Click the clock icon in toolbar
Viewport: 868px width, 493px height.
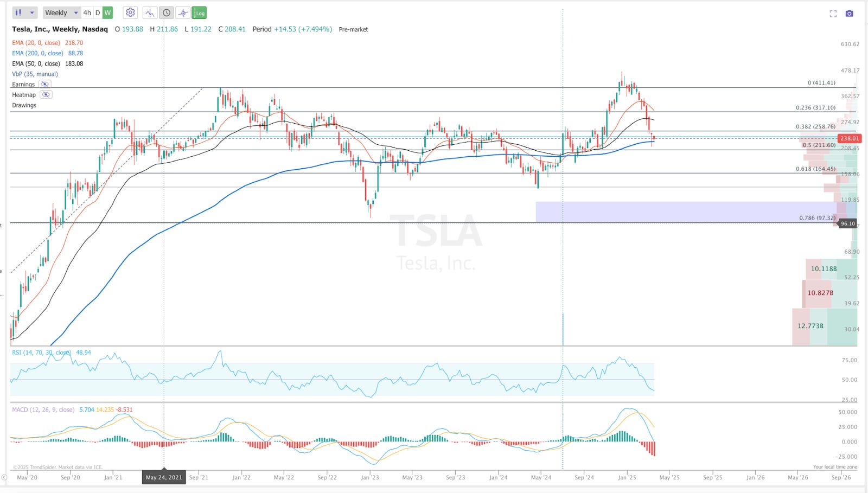[x=167, y=13]
